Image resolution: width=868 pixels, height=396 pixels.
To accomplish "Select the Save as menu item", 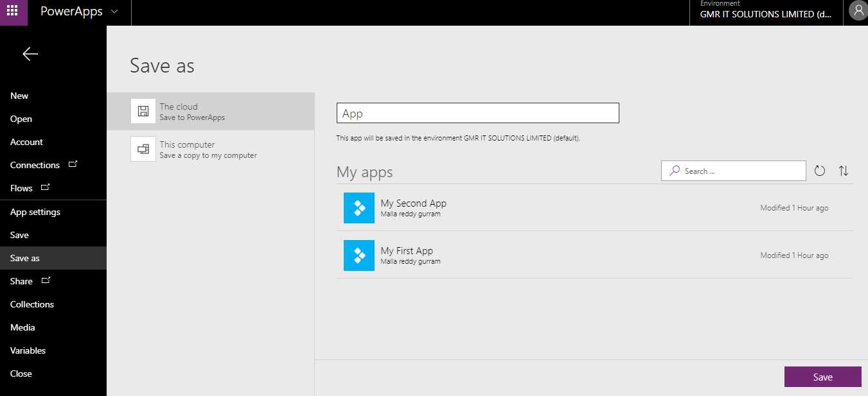I will click(x=53, y=258).
